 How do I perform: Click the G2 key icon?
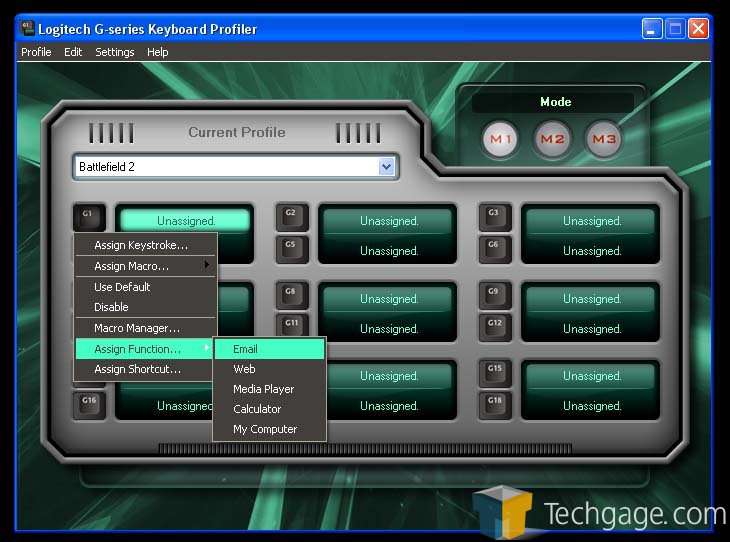tap(291, 217)
